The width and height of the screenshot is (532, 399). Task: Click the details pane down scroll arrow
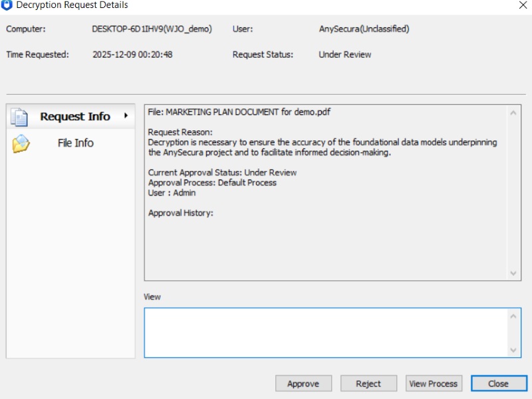pyautogui.click(x=513, y=272)
